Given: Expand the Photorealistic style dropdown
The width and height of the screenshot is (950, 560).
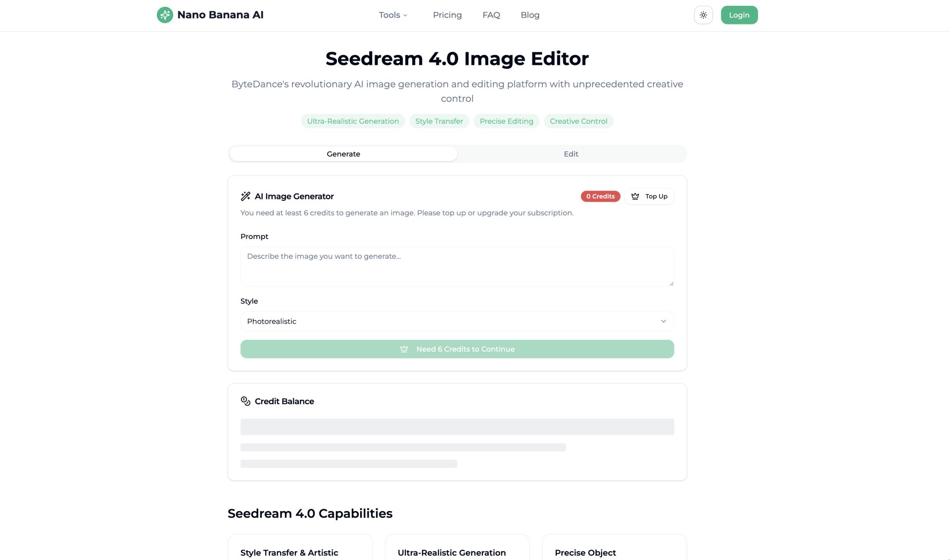Looking at the screenshot, I should (457, 321).
